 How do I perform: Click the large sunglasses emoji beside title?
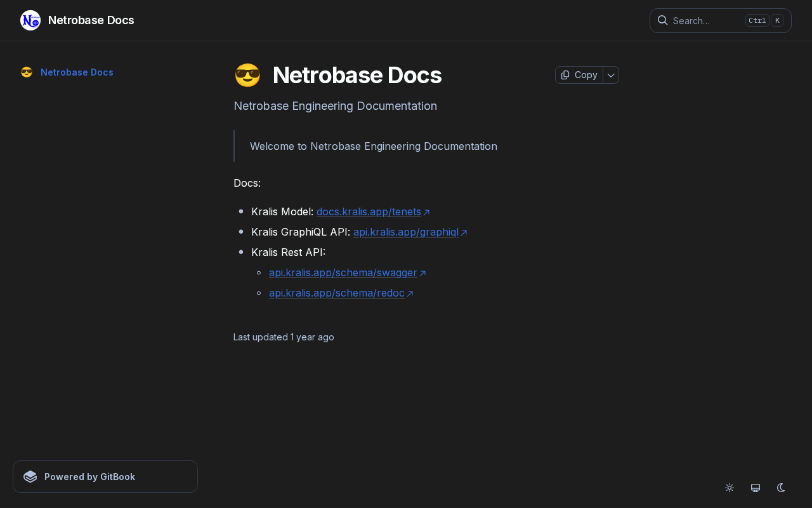coord(247,76)
